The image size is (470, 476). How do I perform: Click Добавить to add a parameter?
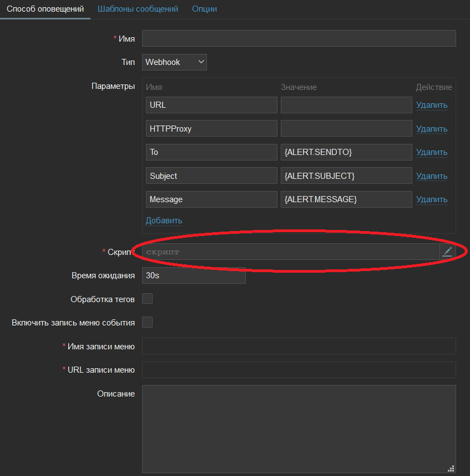[x=164, y=221]
